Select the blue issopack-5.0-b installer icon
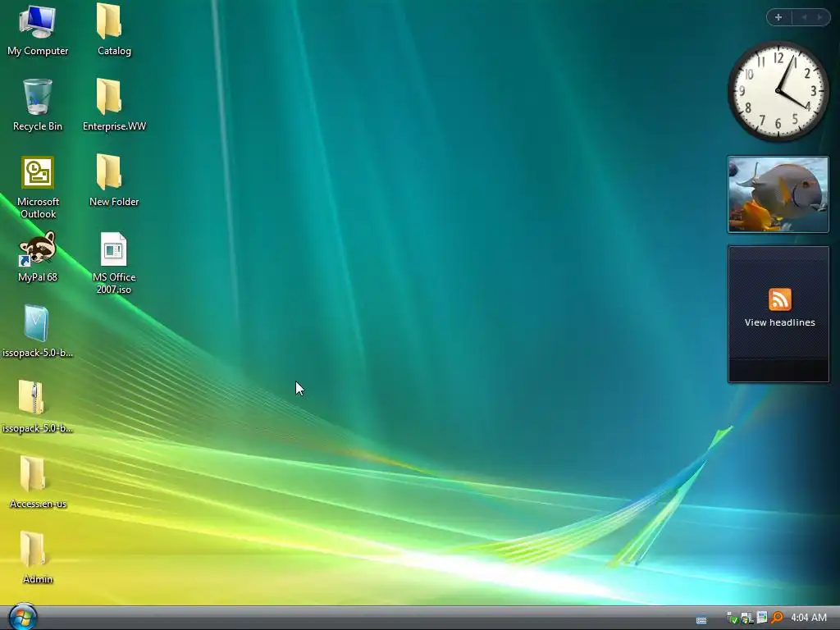Viewport: 840px width, 630px height. pos(38,331)
